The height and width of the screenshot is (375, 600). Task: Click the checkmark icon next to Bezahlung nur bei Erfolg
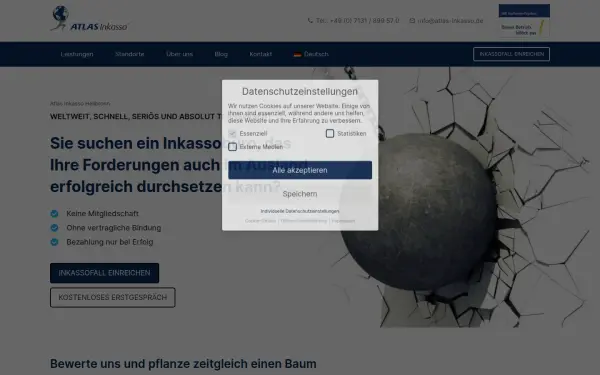tap(54, 242)
